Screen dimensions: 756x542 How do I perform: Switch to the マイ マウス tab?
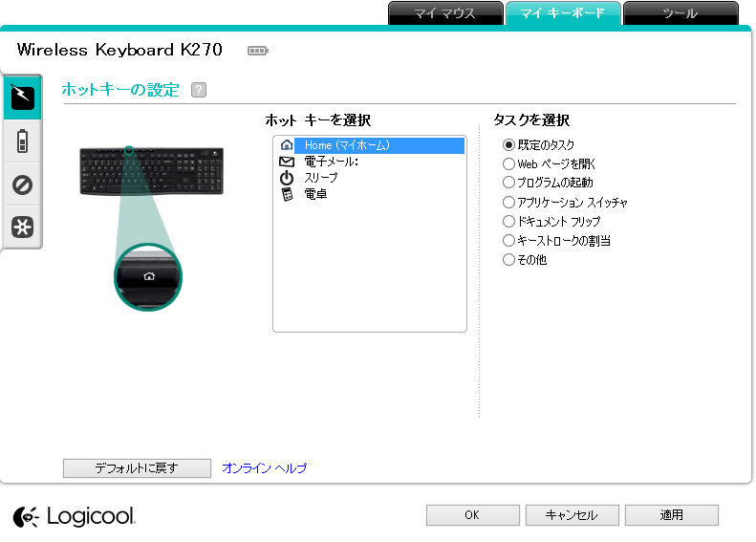coord(445,13)
